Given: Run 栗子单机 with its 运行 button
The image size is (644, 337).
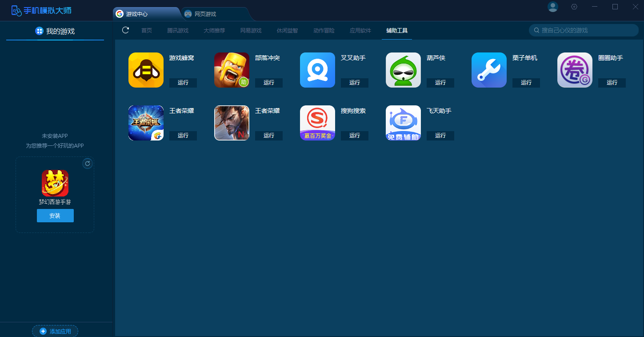Looking at the screenshot, I should (x=526, y=83).
